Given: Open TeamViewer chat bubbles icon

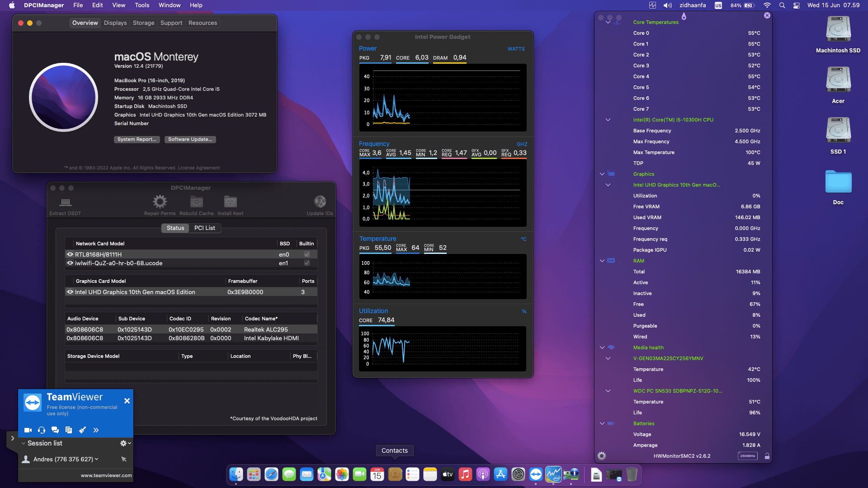Looking at the screenshot, I should 55,430.
